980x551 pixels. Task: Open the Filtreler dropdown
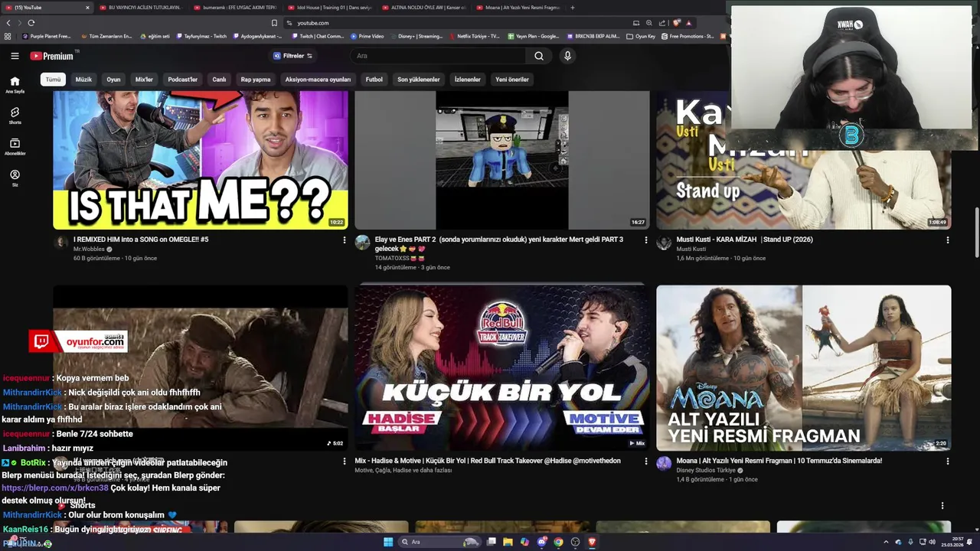pos(292,56)
